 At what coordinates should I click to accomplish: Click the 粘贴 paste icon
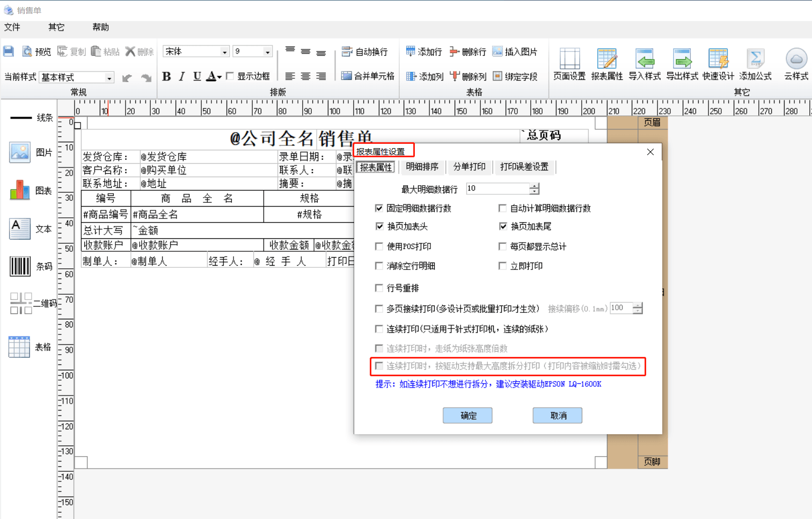click(105, 52)
